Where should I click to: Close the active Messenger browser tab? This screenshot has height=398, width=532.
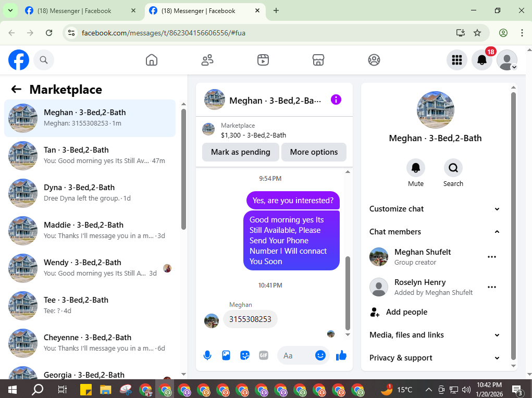257,11
